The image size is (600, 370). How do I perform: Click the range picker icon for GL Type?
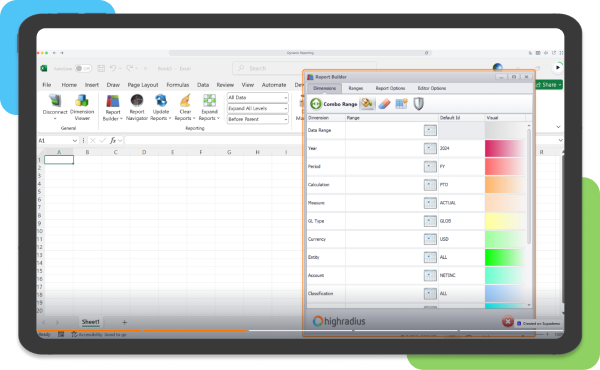pos(430,221)
